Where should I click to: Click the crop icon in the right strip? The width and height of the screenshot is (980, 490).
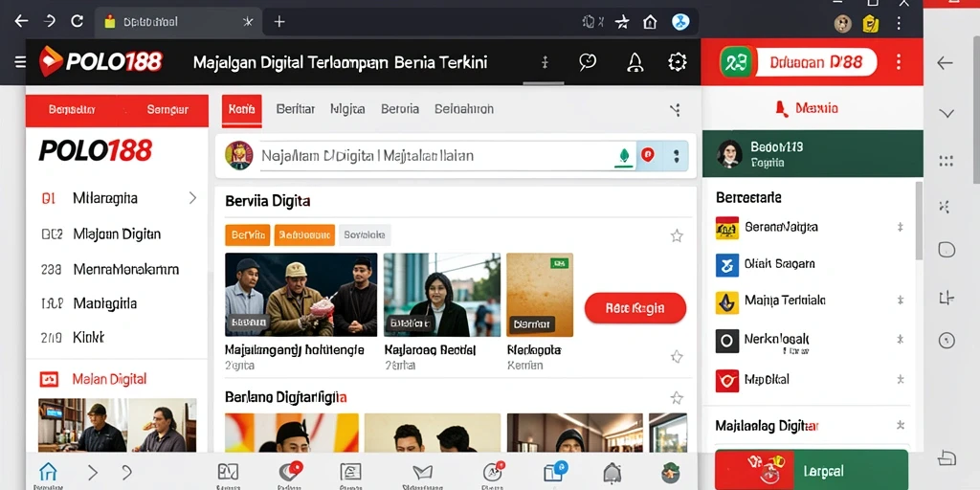pyautogui.click(x=947, y=298)
